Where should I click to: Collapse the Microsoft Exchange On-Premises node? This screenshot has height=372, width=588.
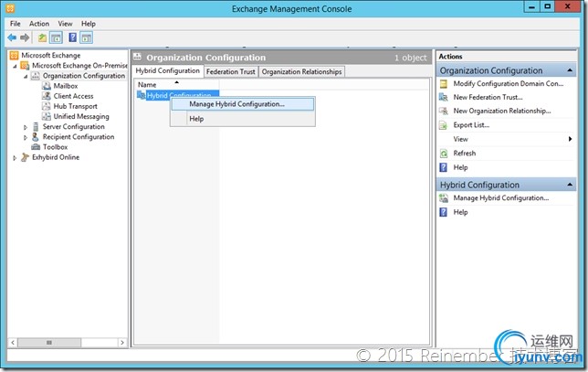pos(15,66)
